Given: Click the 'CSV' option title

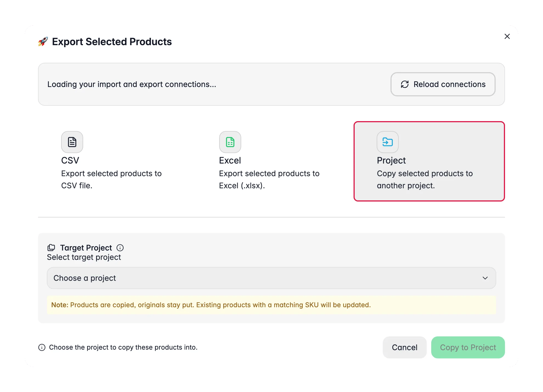Looking at the screenshot, I should (70, 160).
